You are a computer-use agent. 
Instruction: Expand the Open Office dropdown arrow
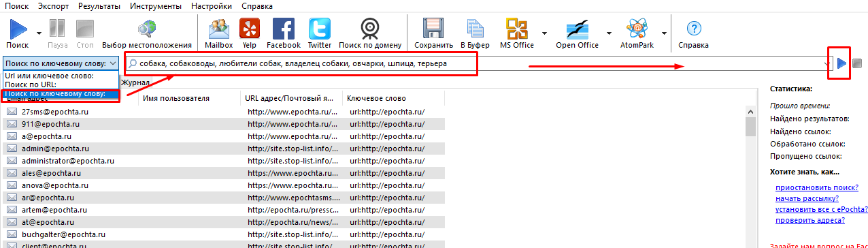pyautogui.click(x=610, y=33)
